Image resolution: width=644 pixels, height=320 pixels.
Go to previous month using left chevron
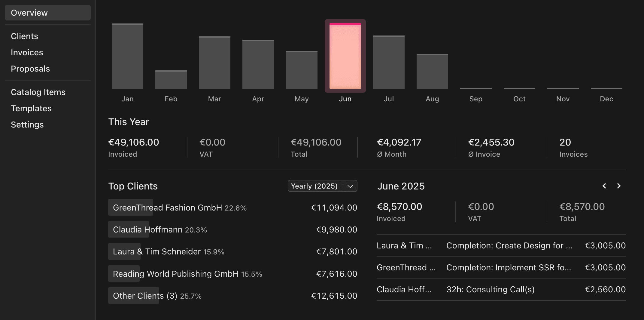click(604, 186)
